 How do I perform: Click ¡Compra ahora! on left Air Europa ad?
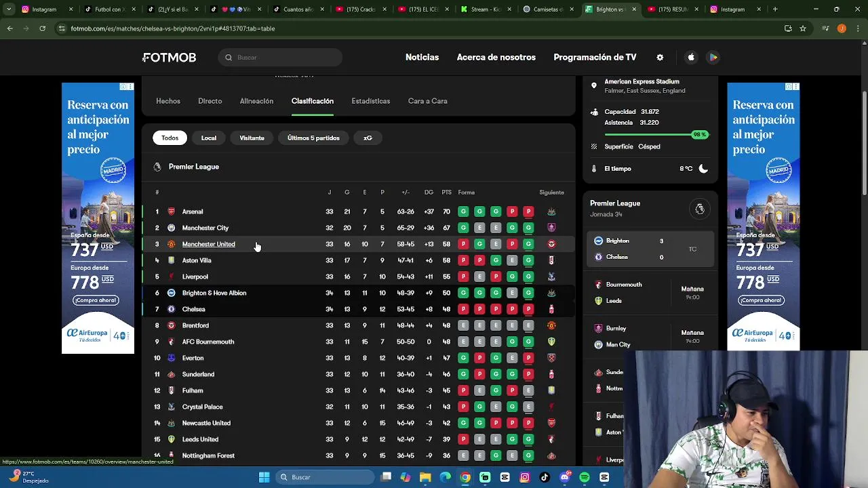[96, 300]
